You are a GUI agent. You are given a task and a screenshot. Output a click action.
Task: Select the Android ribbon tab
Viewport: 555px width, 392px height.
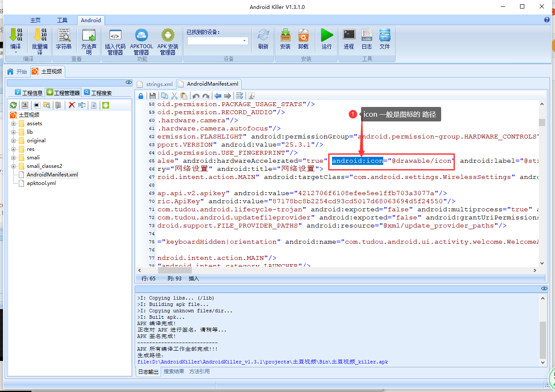click(91, 20)
